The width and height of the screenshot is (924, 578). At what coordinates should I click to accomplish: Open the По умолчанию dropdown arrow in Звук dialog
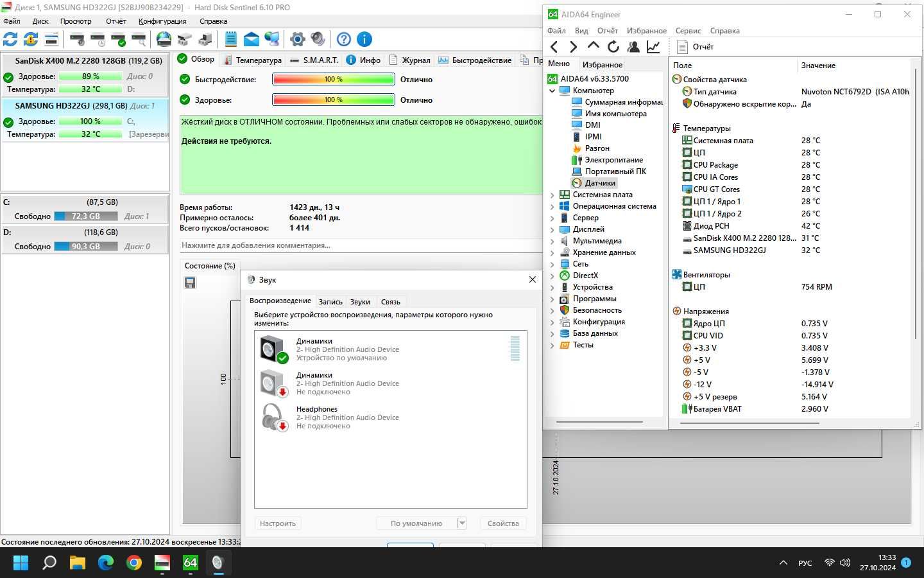click(x=462, y=523)
